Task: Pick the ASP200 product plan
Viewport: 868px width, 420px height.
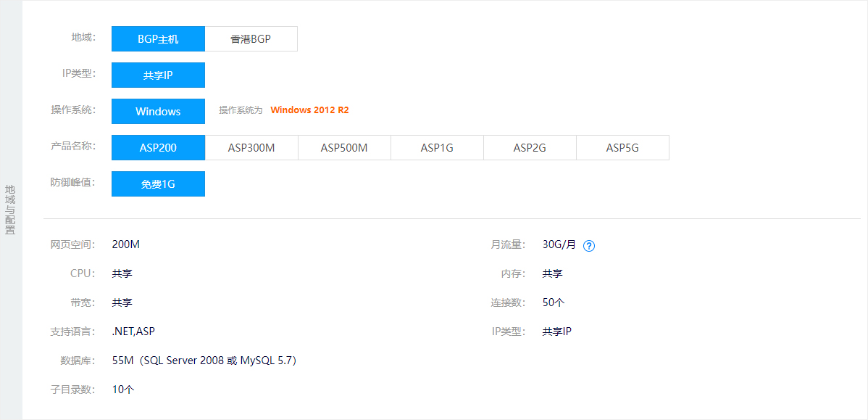Action: pos(159,147)
